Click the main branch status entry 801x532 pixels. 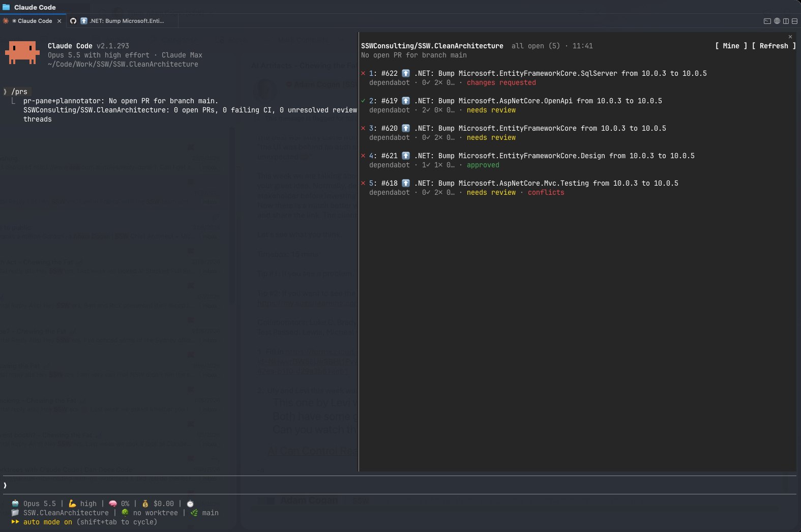pyautogui.click(x=204, y=513)
